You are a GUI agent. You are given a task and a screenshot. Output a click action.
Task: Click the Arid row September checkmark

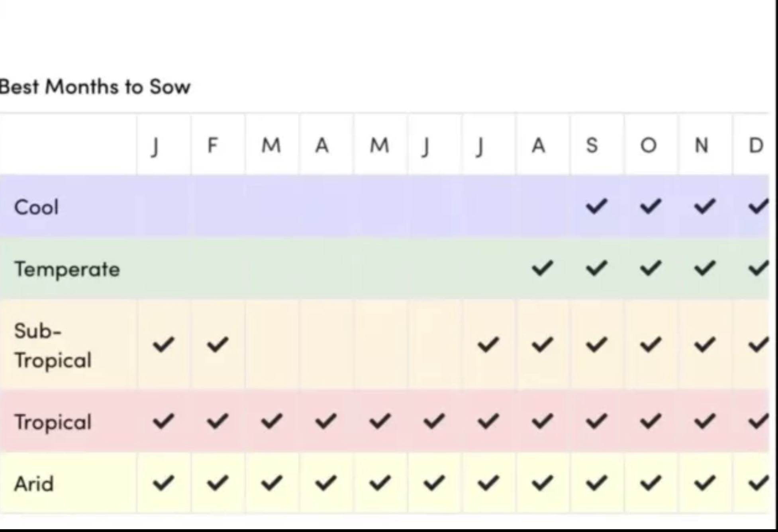coord(596,483)
